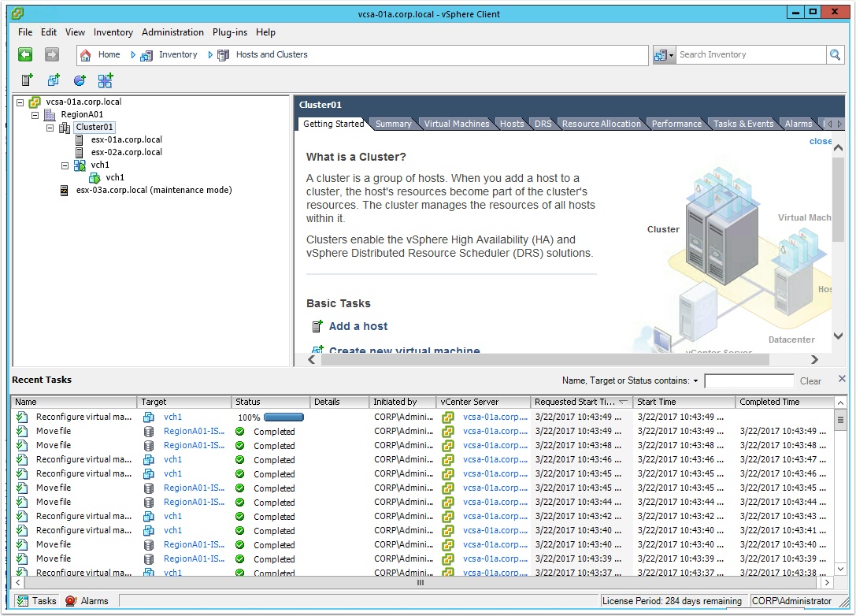Open the Name, Target or Status filter dropdown
Viewport: 856px width, 616px height.
pyautogui.click(x=695, y=380)
